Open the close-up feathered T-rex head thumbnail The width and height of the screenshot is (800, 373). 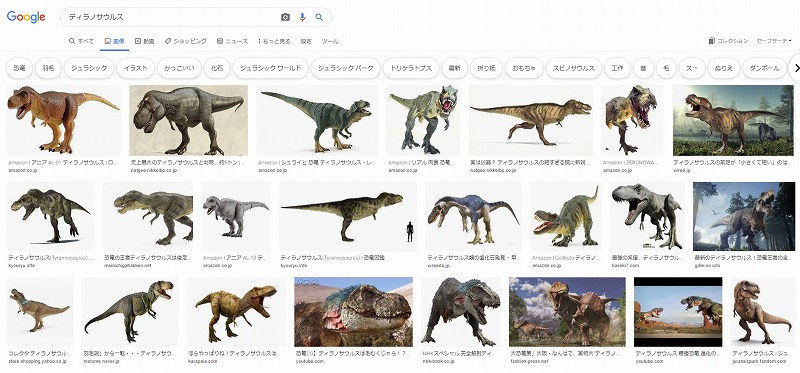coord(353,312)
